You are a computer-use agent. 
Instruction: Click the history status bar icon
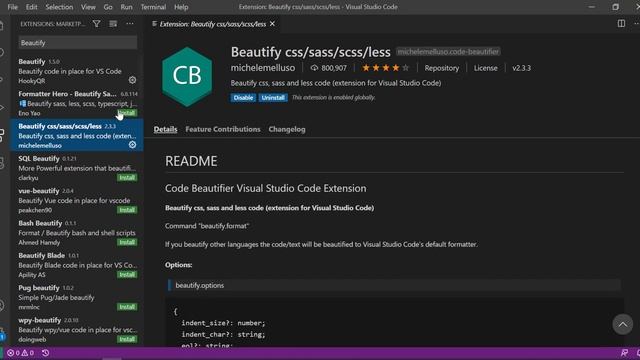coord(45,353)
